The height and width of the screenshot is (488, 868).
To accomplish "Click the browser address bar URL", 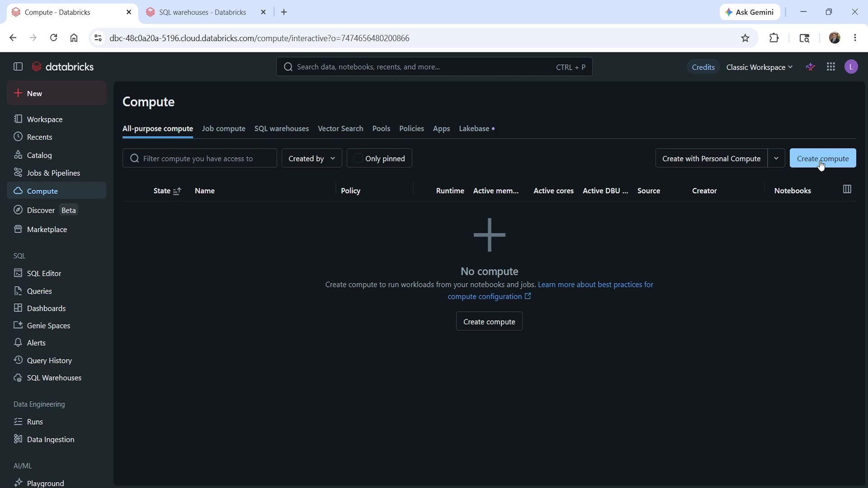I will [259, 38].
